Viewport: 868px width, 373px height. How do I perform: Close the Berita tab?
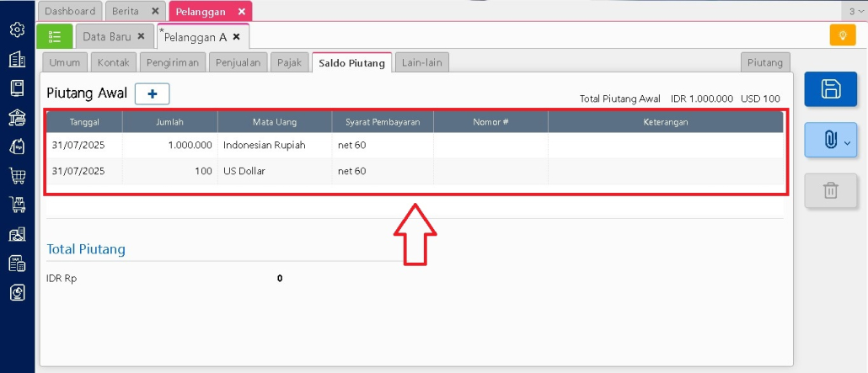pos(154,11)
